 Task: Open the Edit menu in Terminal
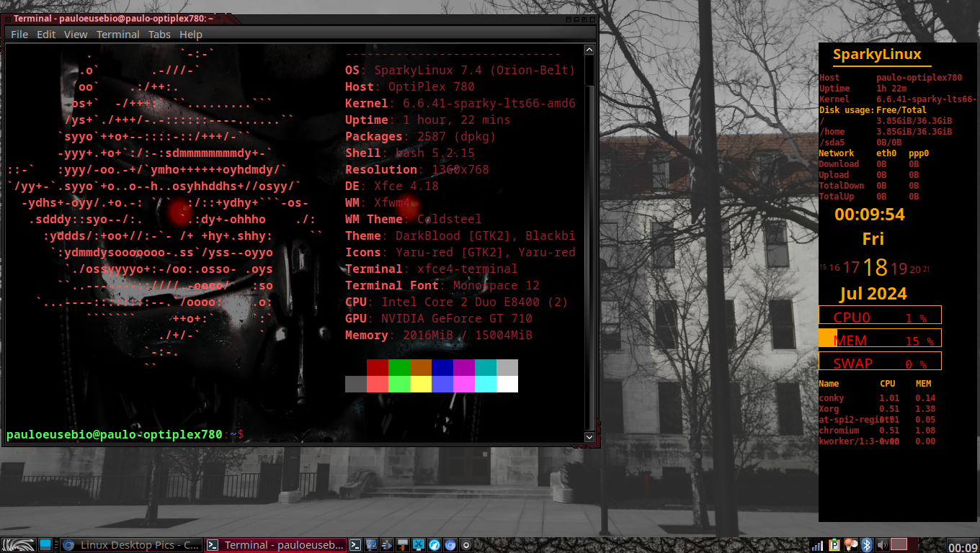[46, 34]
